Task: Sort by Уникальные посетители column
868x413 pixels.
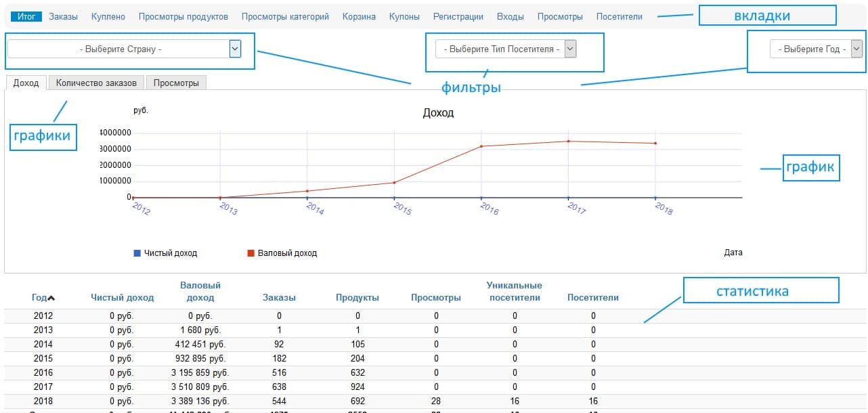Action: 515,291
